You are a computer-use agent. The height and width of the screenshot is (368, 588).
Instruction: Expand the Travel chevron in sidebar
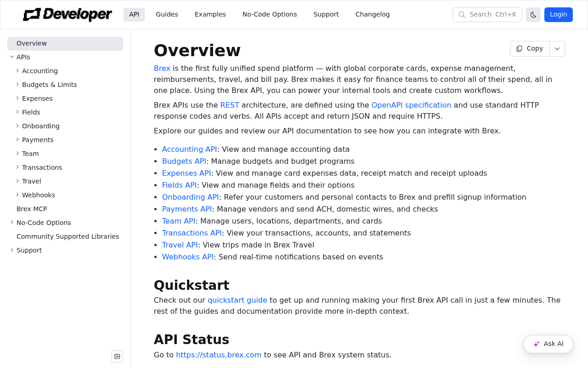pos(17,181)
